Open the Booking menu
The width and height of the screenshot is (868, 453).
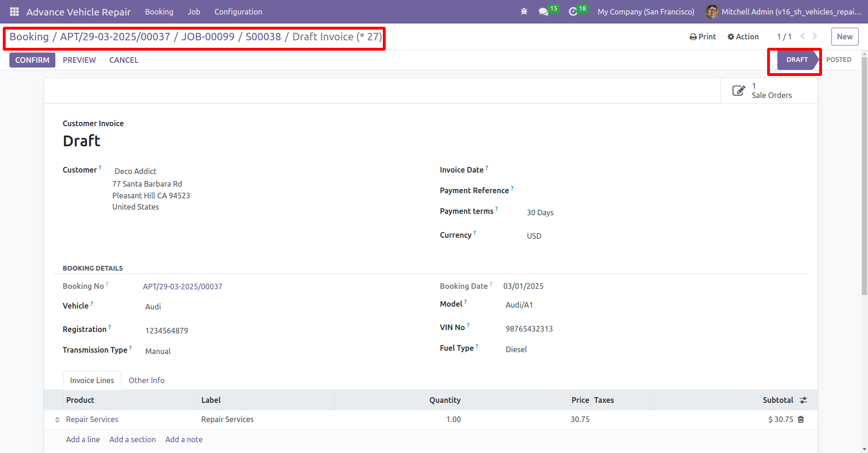click(159, 12)
